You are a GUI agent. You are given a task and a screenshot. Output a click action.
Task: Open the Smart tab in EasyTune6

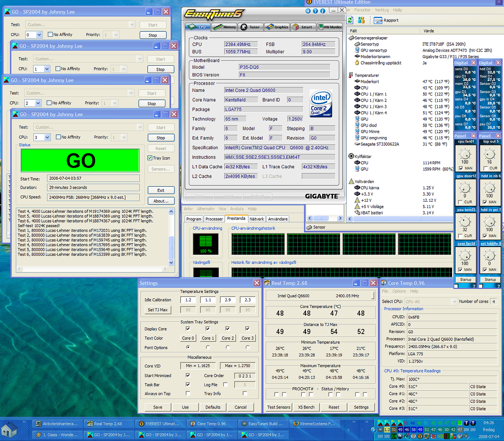point(303,27)
